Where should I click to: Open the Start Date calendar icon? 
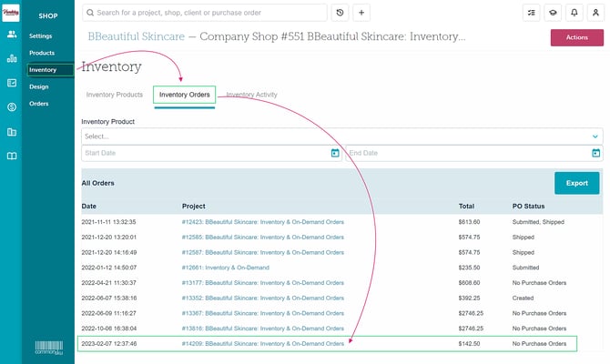pyautogui.click(x=335, y=153)
